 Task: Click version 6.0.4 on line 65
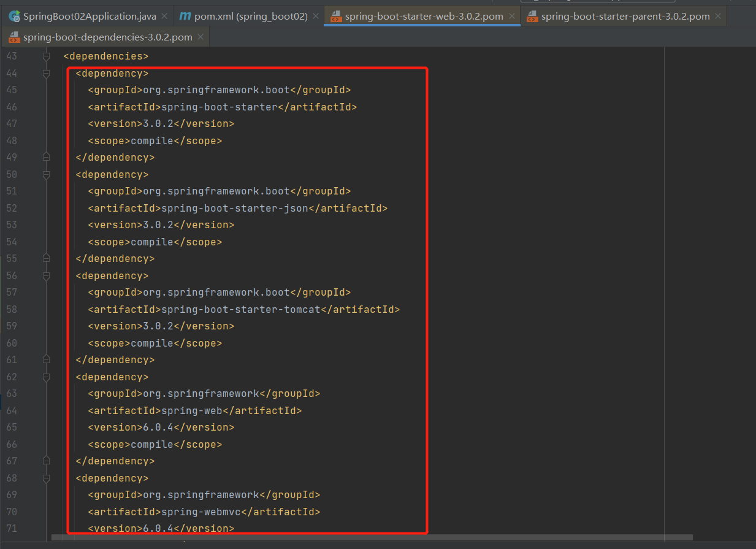tap(158, 428)
